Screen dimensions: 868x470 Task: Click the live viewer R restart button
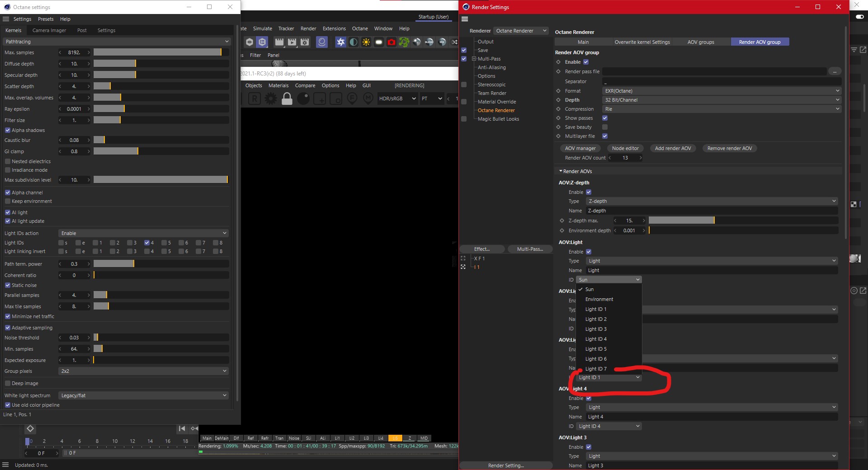point(255,99)
